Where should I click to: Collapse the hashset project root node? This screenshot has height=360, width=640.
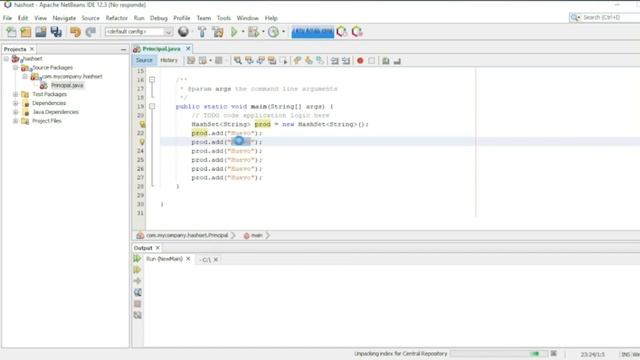click(6, 59)
